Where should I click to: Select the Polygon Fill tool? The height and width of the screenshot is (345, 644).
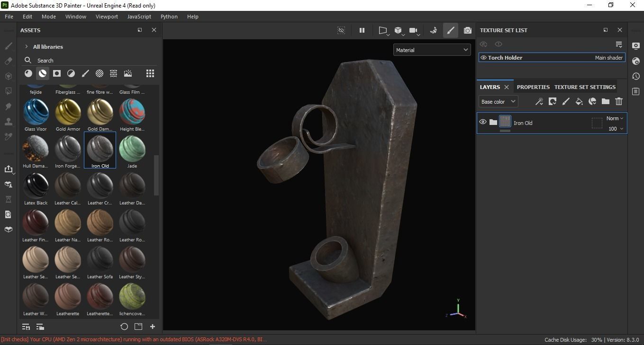click(x=8, y=91)
